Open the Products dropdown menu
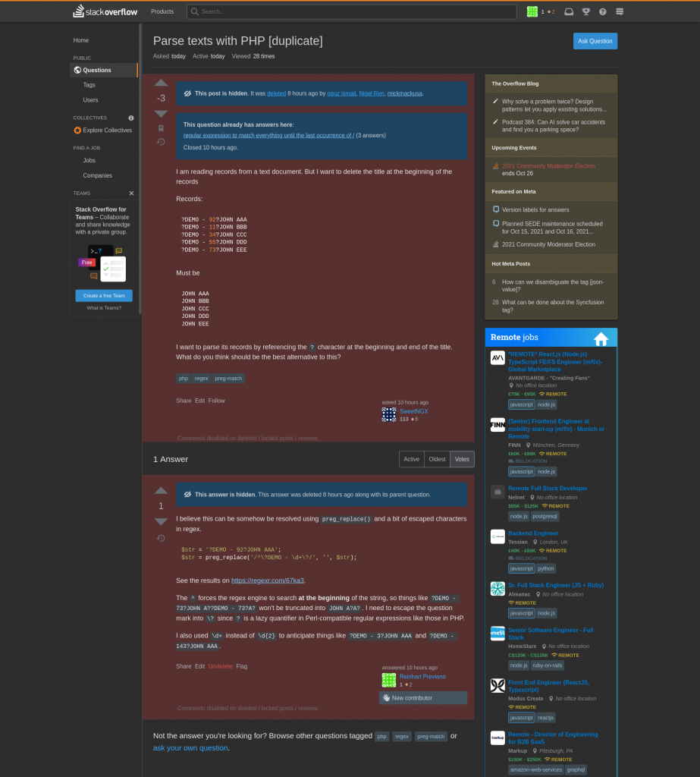Image resolution: width=700 pixels, height=777 pixels. coord(162,11)
